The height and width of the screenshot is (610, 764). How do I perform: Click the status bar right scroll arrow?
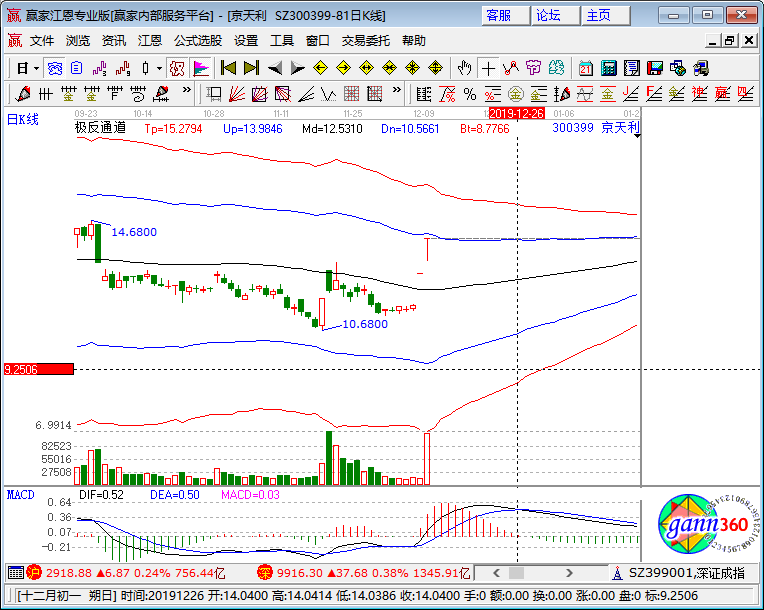[569, 573]
